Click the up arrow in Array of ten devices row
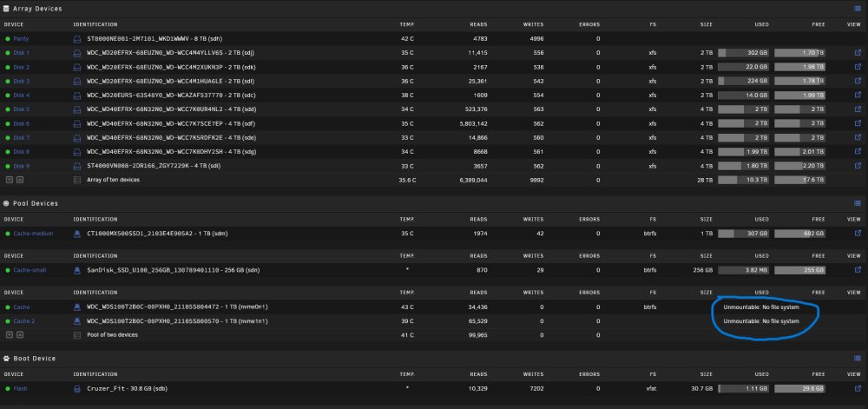The height and width of the screenshot is (409, 868). point(19,180)
